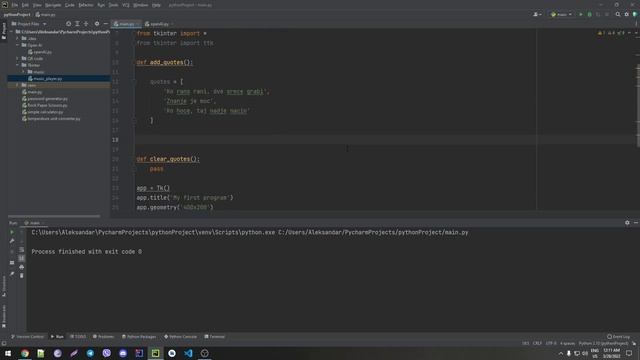Pin the run tab with pin icon

pos(12,273)
